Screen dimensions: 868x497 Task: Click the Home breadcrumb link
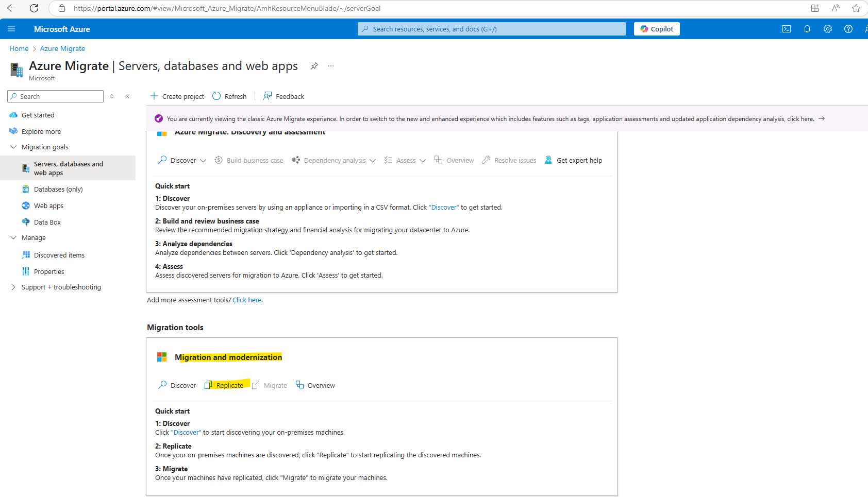(19, 48)
